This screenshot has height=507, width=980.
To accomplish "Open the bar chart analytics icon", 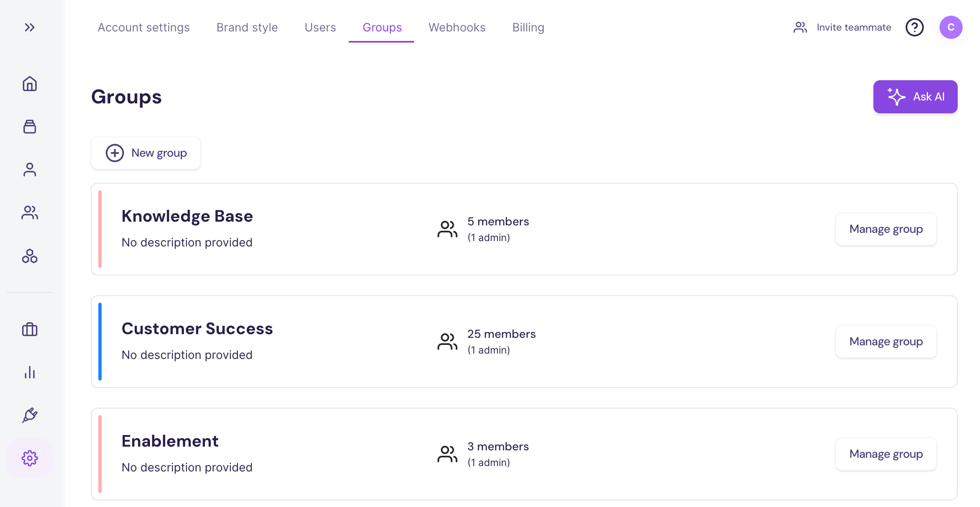I will point(29,373).
